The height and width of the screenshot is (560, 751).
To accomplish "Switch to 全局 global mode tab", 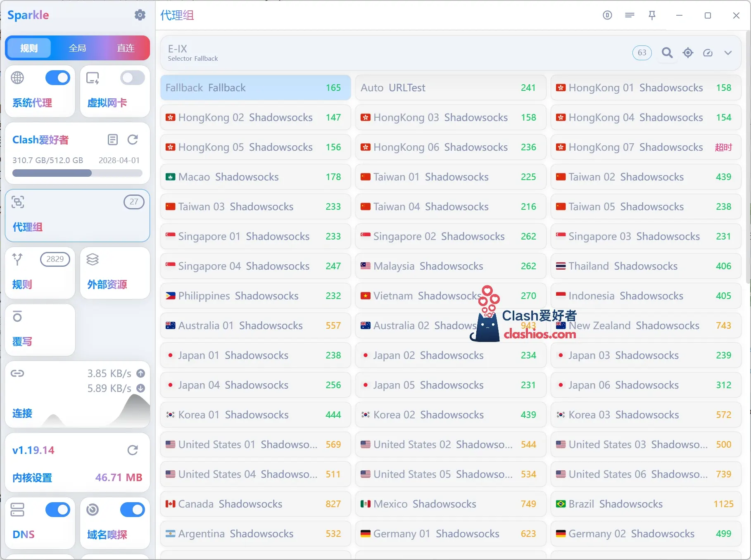I will point(77,48).
